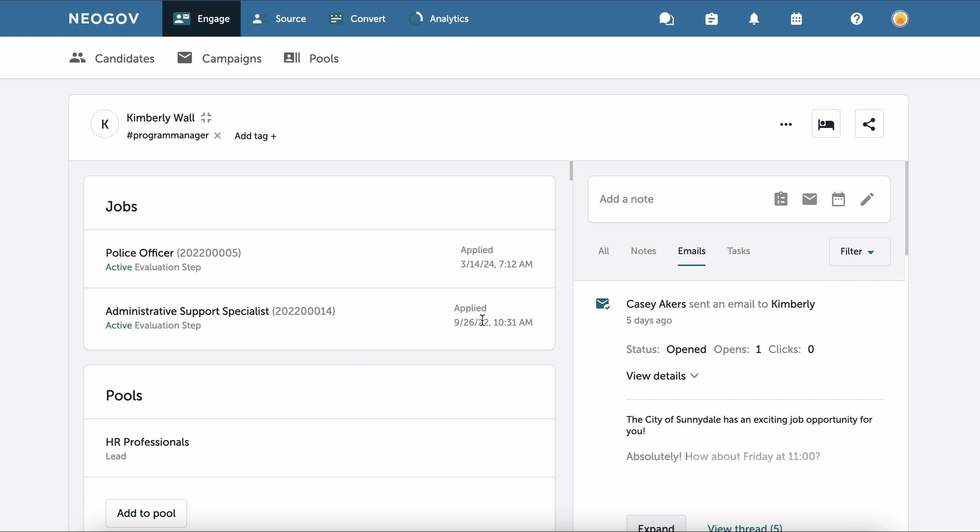Screen dimensions: 980x532
Task: Schedule an event from the note box
Action: (x=838, y=199)
